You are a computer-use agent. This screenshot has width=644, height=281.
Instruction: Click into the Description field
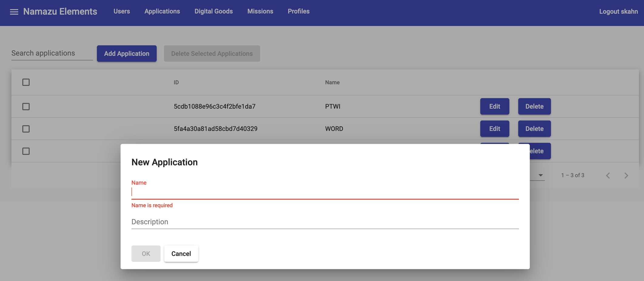click(325, 222)
